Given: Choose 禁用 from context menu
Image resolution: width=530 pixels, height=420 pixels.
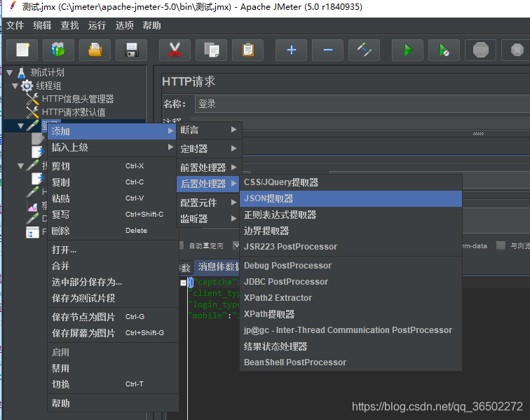Looking at the screenshot, I should pos(112,368).
